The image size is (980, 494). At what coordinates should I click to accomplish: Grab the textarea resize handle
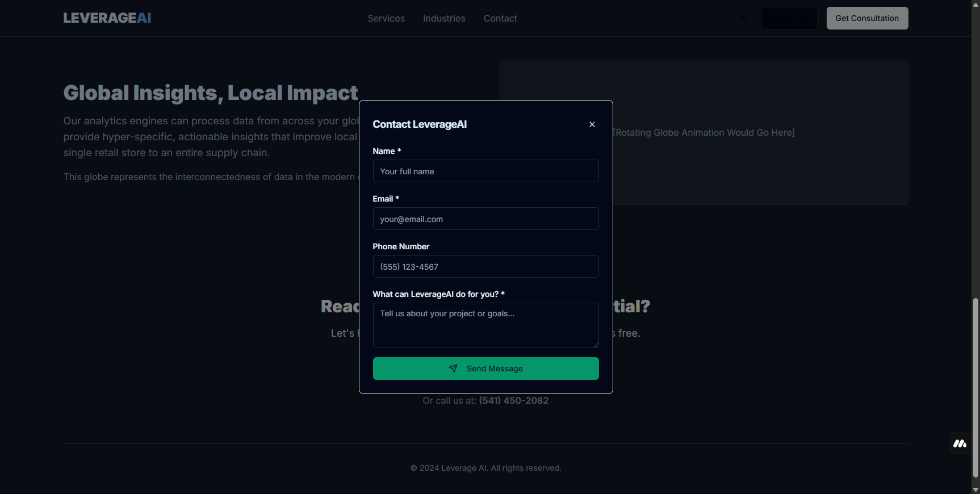coord(596,345)
